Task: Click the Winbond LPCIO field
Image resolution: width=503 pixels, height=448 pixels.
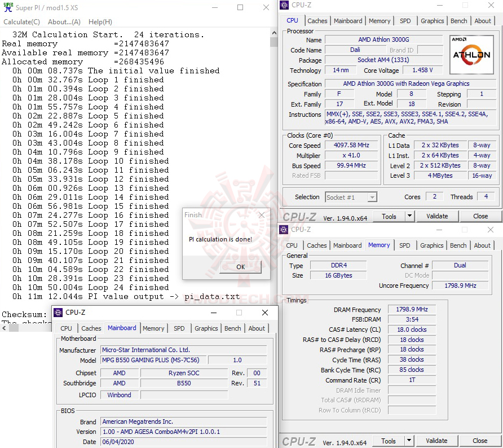Action: [120, 395]
